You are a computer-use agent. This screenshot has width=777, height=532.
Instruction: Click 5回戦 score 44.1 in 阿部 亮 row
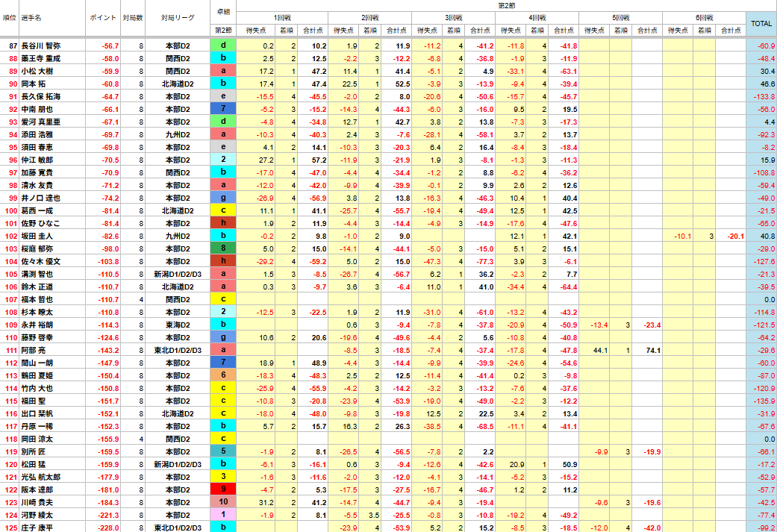(x=600, y=350)
